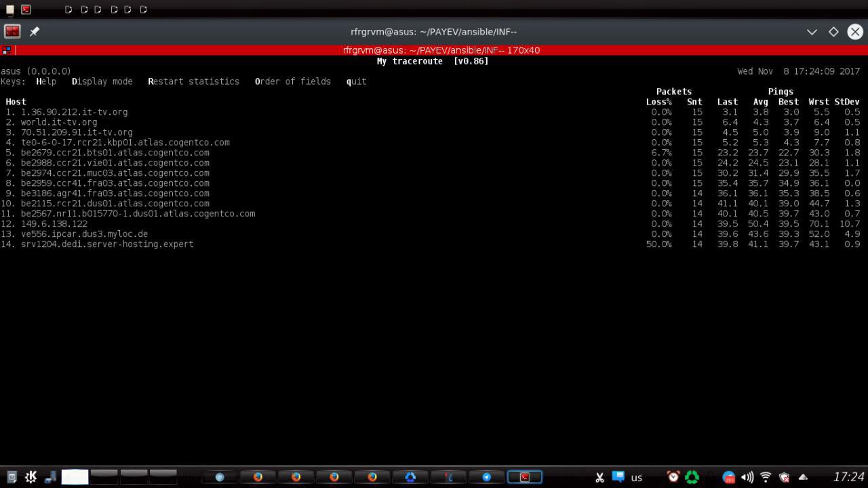This screenshot has width=868, height=488.
Task: Select host 'world.it-tv.org'
Action: pos(59,122)
